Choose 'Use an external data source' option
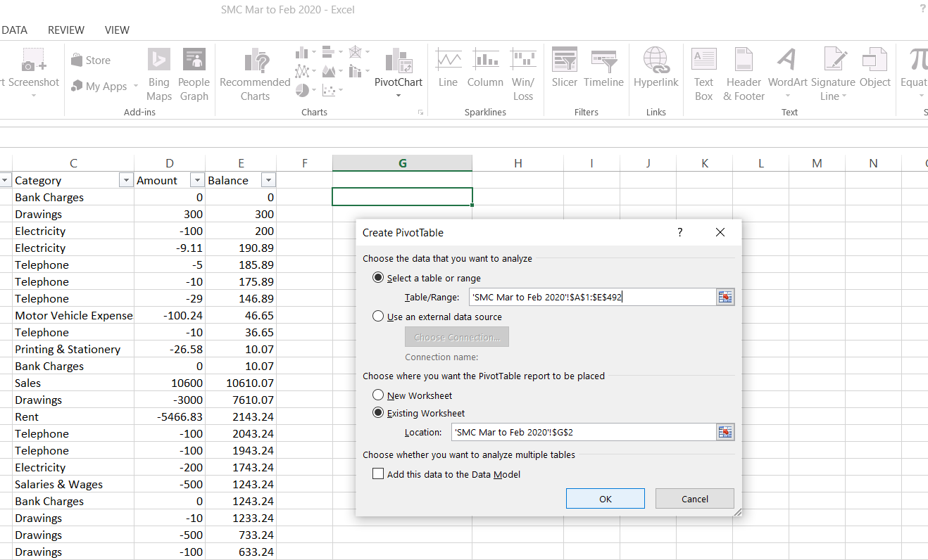The width and height of the screenshot is (928, 560). (379, 317)
